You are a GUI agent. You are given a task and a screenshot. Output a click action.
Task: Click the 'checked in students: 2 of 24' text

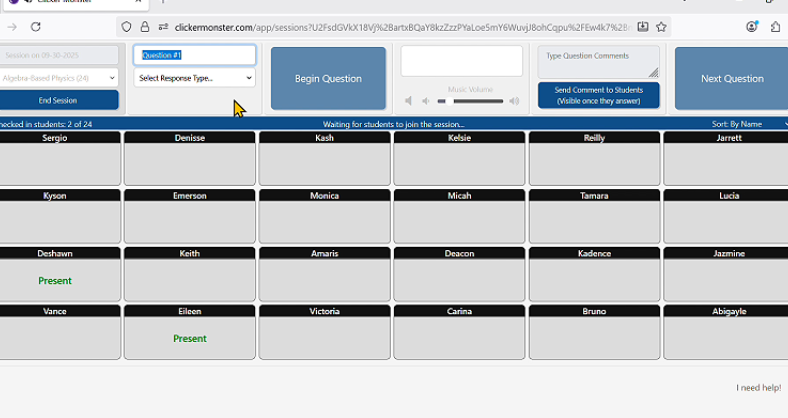point(46,124)
